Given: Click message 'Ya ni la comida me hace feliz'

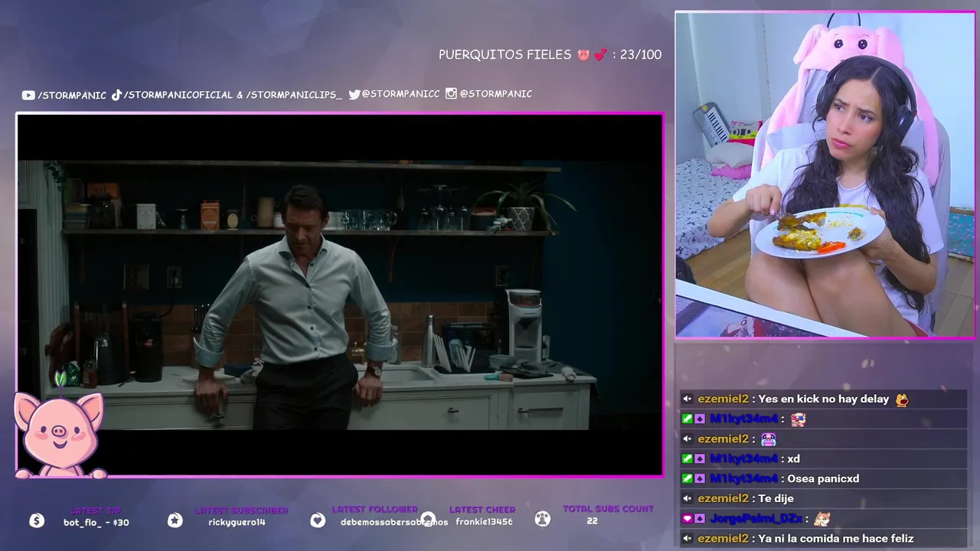Looking at the screenshot, I should click(x=836, y=538).
